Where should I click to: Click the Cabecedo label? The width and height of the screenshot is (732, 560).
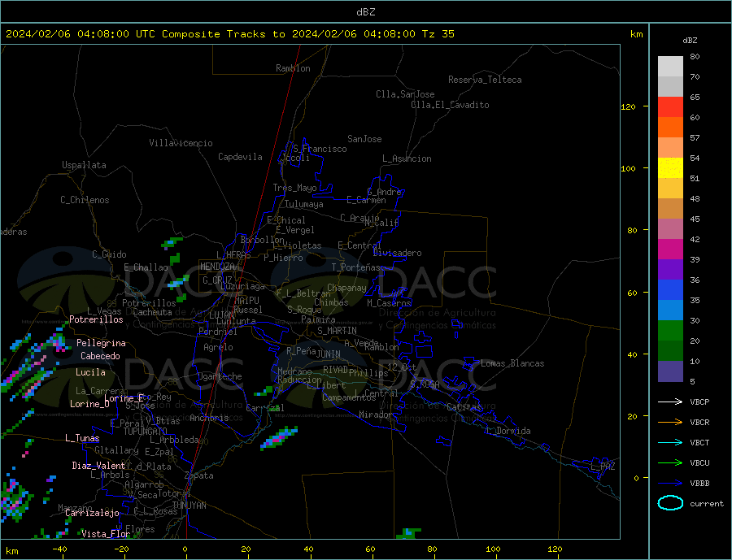click(x=100, y=356)
